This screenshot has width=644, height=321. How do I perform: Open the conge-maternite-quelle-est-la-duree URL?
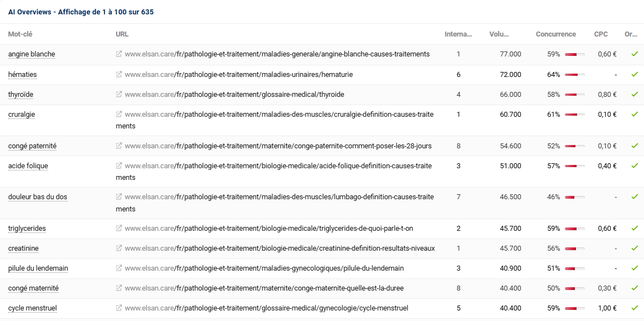264,288
